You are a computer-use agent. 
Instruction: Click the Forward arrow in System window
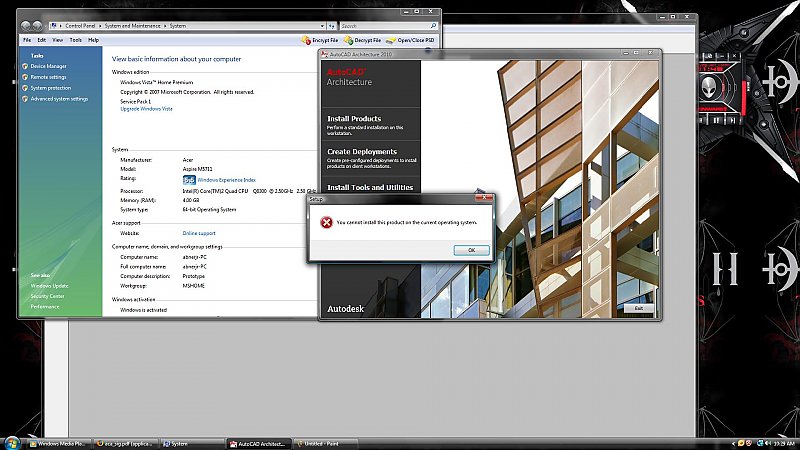click(x=37, y=26)
